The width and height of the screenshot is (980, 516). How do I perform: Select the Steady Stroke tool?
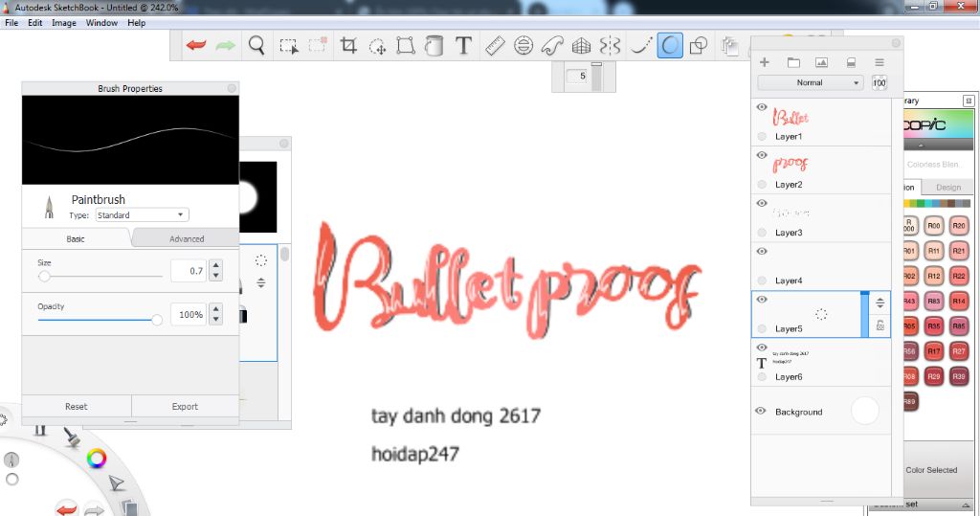click(x=640, y=45)
